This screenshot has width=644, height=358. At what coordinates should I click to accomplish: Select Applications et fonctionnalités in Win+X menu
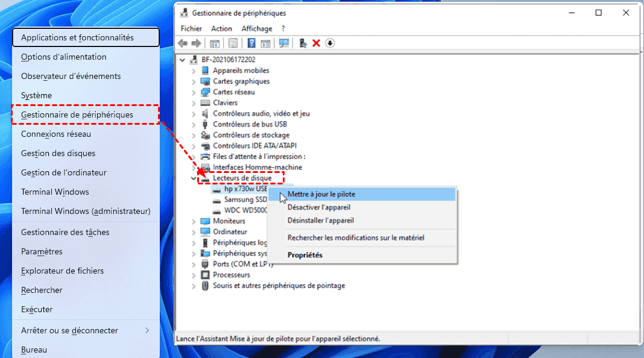click(x=86, y=37)
